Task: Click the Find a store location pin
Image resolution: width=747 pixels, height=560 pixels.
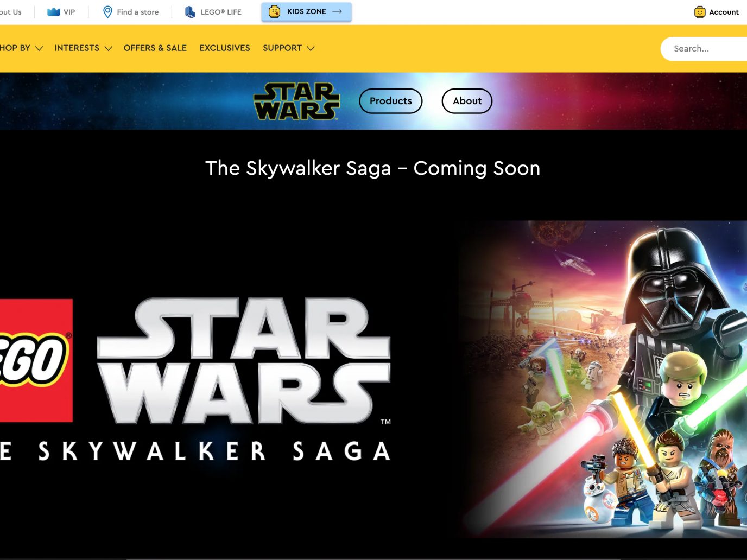Action: point(107,12)
